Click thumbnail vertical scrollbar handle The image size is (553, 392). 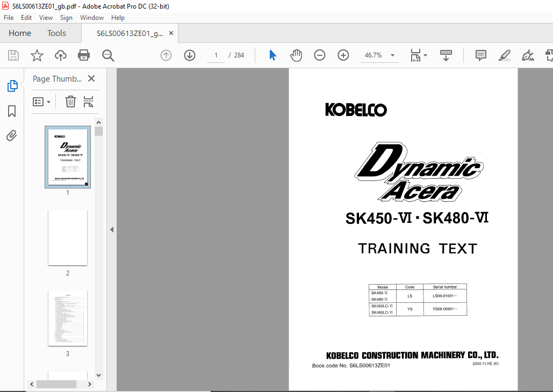[x=99, y=132]
